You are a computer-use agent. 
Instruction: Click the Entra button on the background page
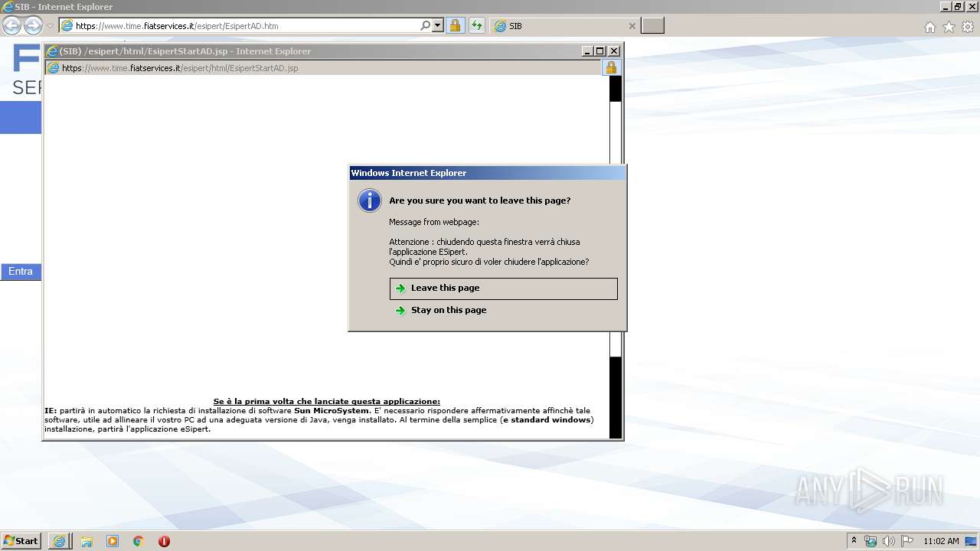21,272
